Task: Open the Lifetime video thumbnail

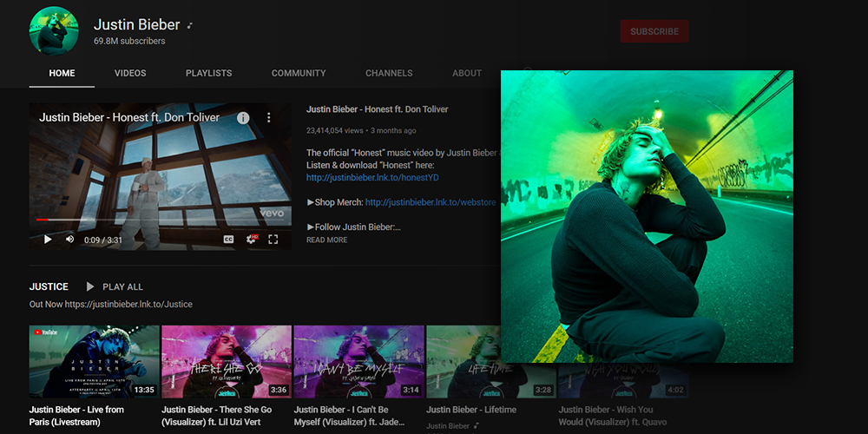Action: click(x=463, y=362)
